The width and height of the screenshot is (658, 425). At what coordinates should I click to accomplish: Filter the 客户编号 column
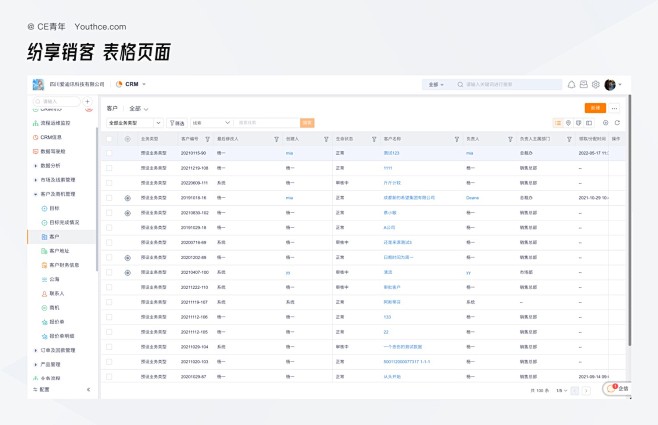207,139
